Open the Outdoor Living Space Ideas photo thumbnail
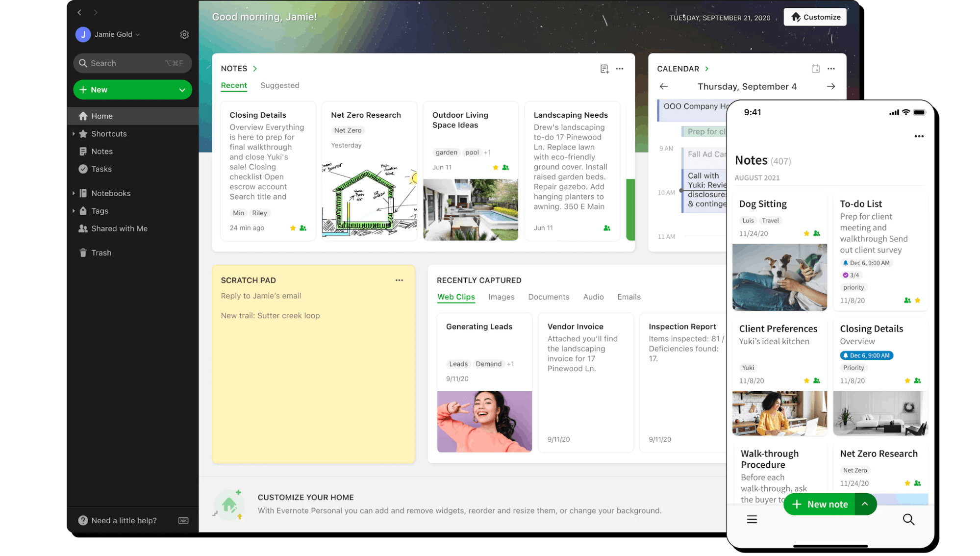980x556 pixels. coord(470,209)
